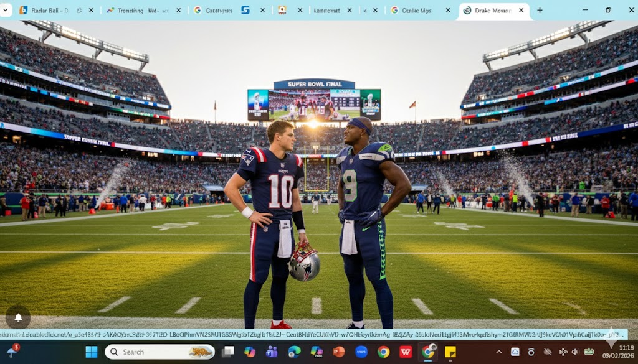Viewport: 638px width, 364px height.
Task: Open the active Chrome profile window in the taskbar
Action: tap(428, 352)
